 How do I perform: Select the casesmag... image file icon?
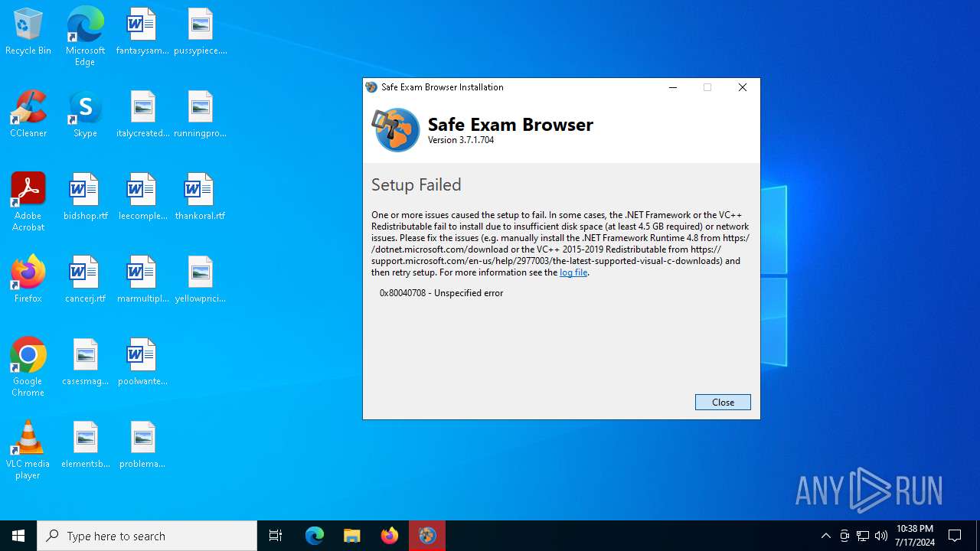(85, 362)
